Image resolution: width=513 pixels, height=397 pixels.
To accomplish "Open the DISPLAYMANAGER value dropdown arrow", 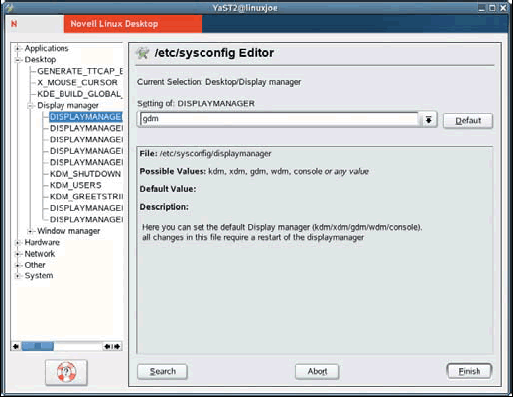I will (428, 120).
